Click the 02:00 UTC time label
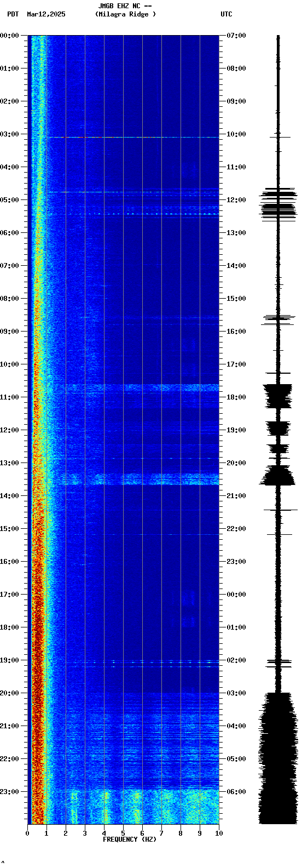The height and width of the screenshot is (868, 302). pyautogui.click(x=236, y=660)
